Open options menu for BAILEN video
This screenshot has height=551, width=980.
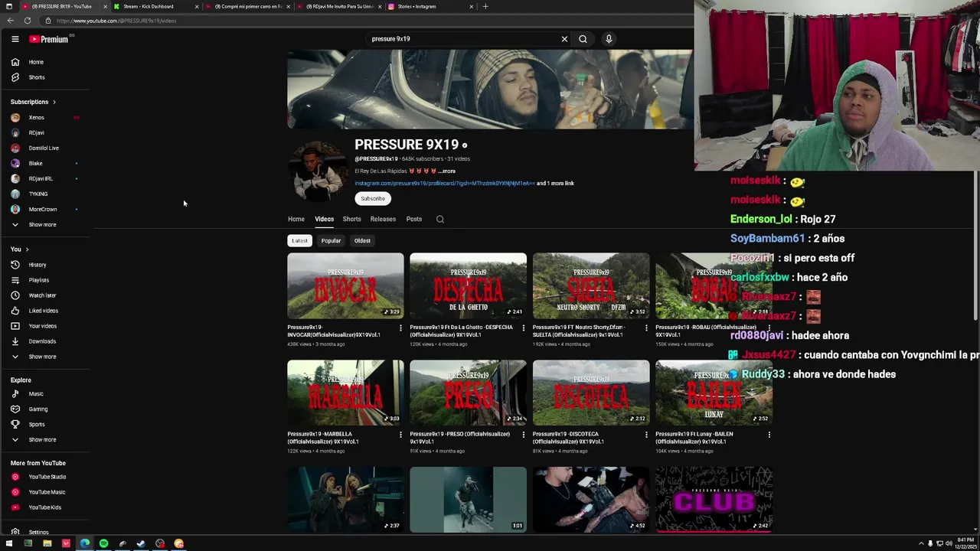pos(769,435)
